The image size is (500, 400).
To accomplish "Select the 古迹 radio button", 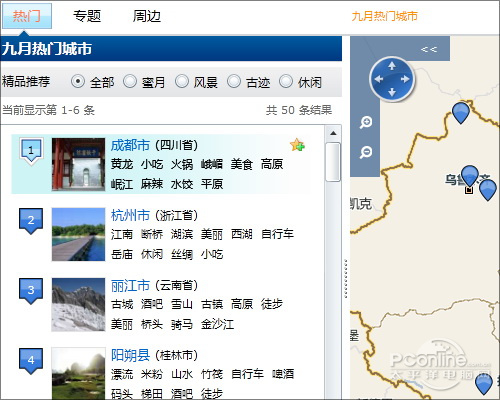I will [234, 81].
